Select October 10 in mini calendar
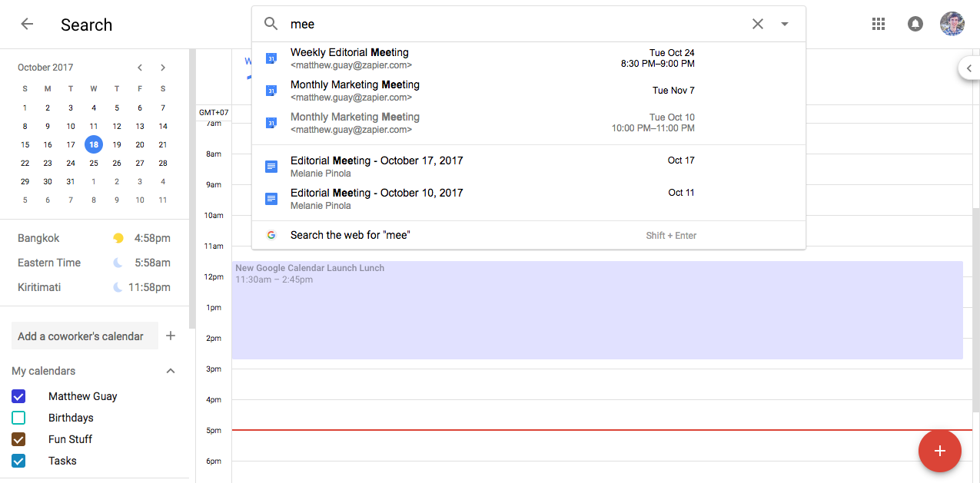Viewport: 980px width, 483px height. [71, 126]
